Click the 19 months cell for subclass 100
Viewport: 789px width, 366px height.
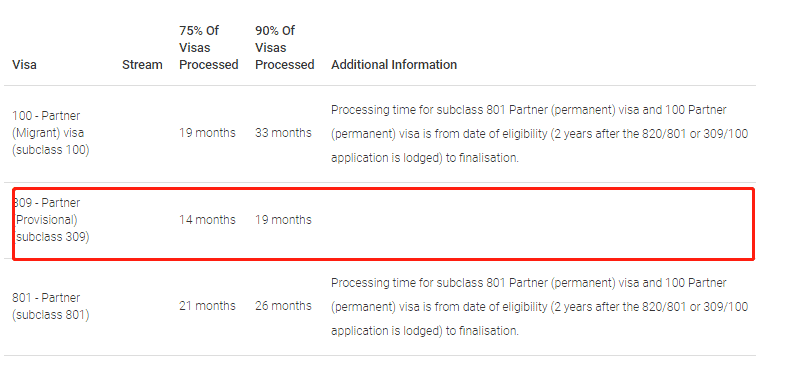(x=207, y=133)
